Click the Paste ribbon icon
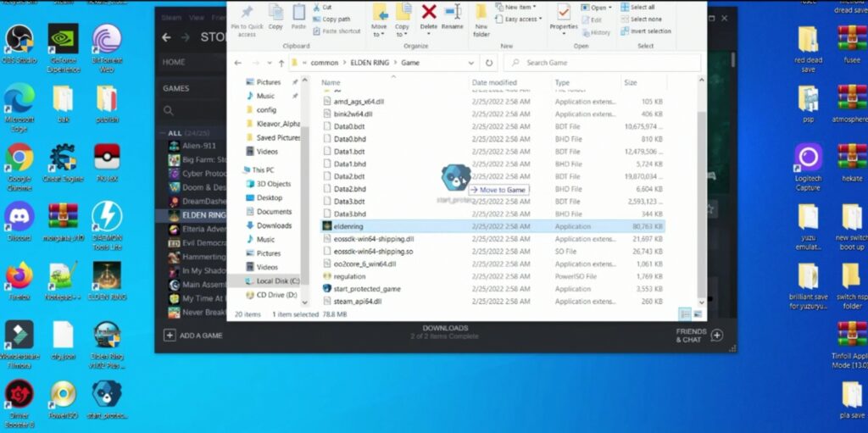Viewport: 868px width, 433px height. point(298,17)
